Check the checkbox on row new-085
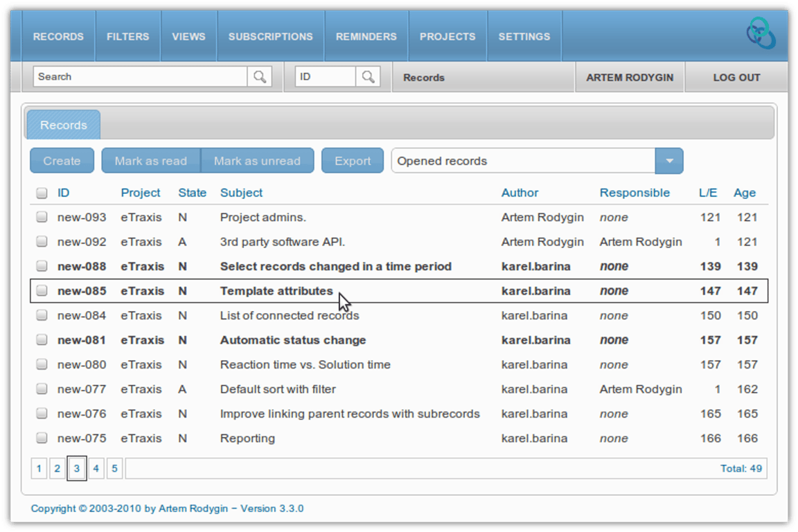This screenshot has height=532, width=798. pyautogui.click(x=42, y=291)
